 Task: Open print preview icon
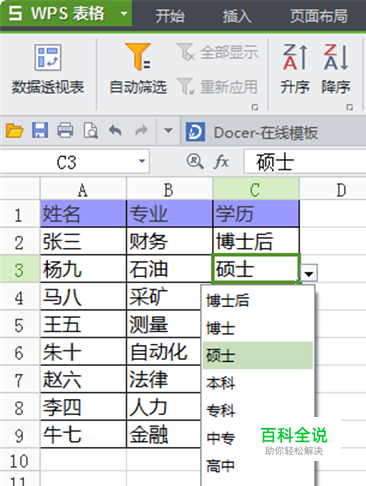coord(91,130)
